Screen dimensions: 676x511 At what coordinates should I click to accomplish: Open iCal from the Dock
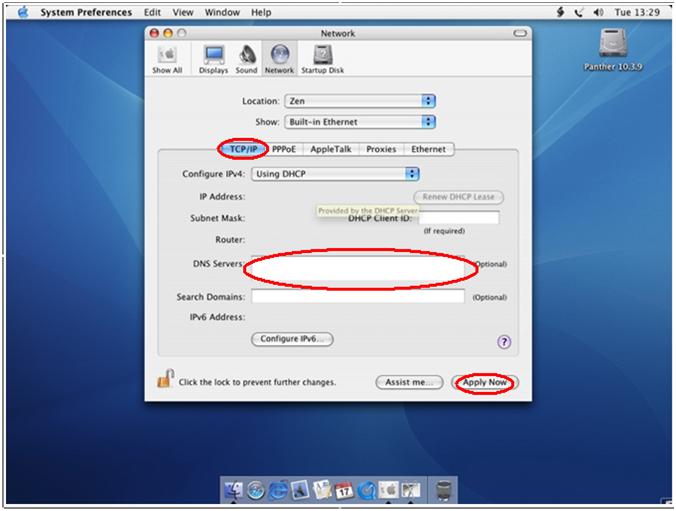coord(343,490)
